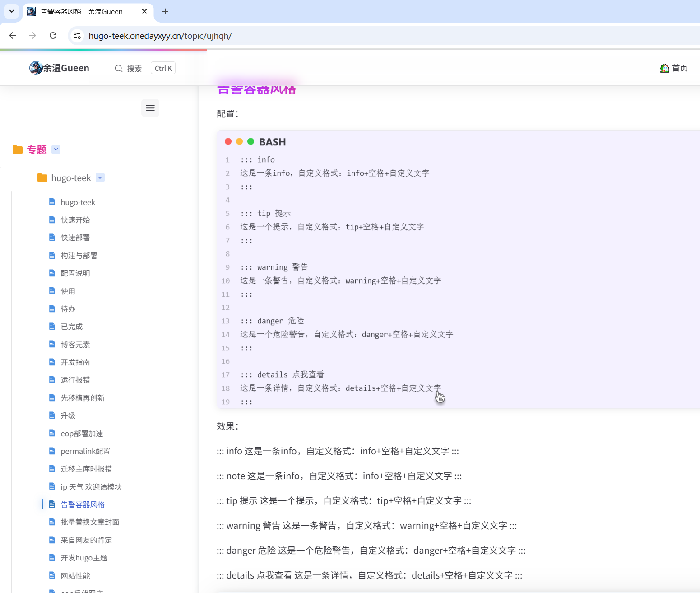Image resolution: width=700 pixels, height=593 pixels.
Task: Select 批量替换文章封面 in sidebar
Action: [x=90, y=522]
